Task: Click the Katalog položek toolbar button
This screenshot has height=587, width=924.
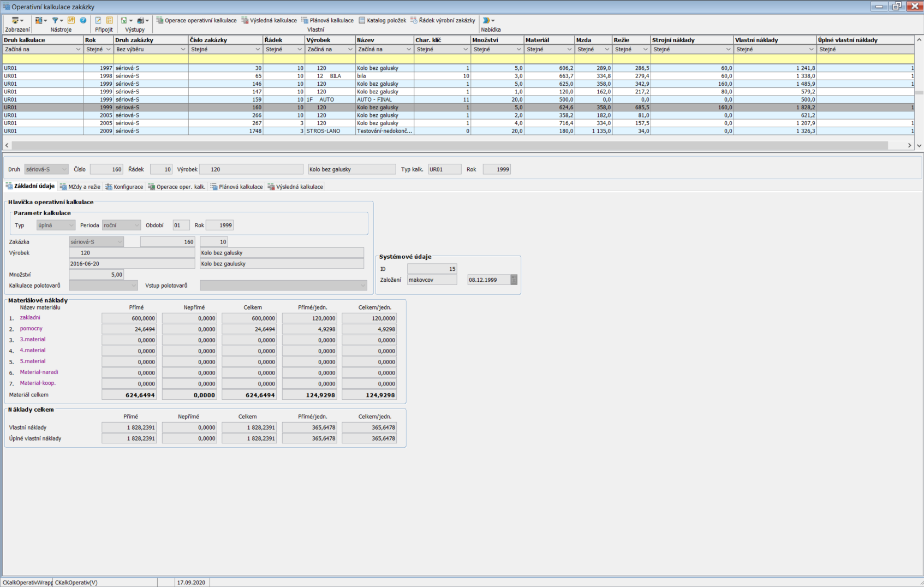Action: [x=382, y=20]
